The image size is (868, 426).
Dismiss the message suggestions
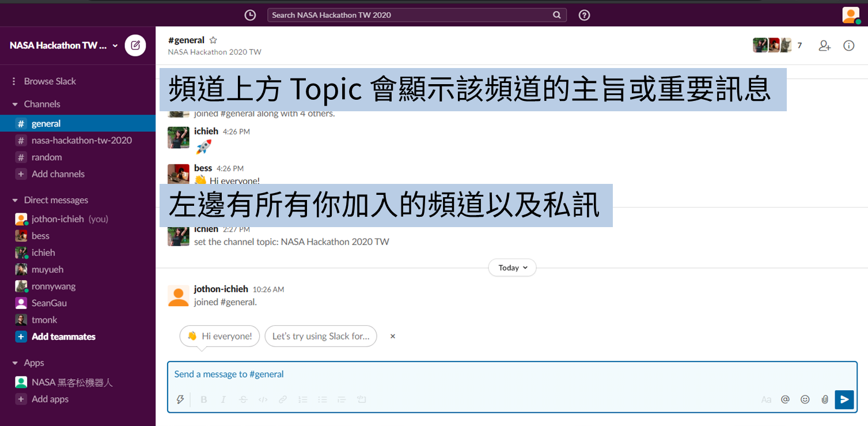393,336
